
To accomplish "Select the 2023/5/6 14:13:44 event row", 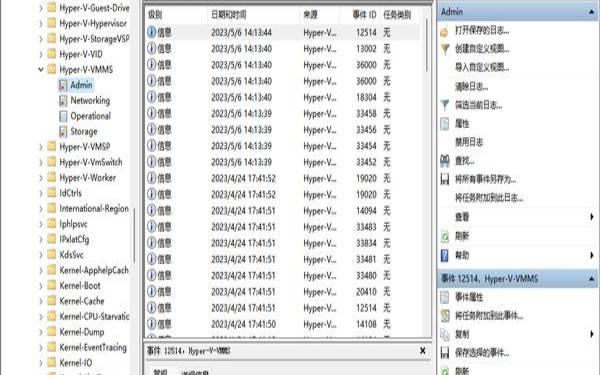I will point(282,33).
